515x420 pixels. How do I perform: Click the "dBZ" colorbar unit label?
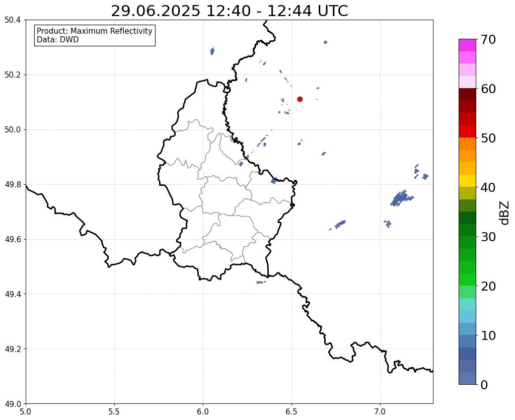tap(505, 213)
